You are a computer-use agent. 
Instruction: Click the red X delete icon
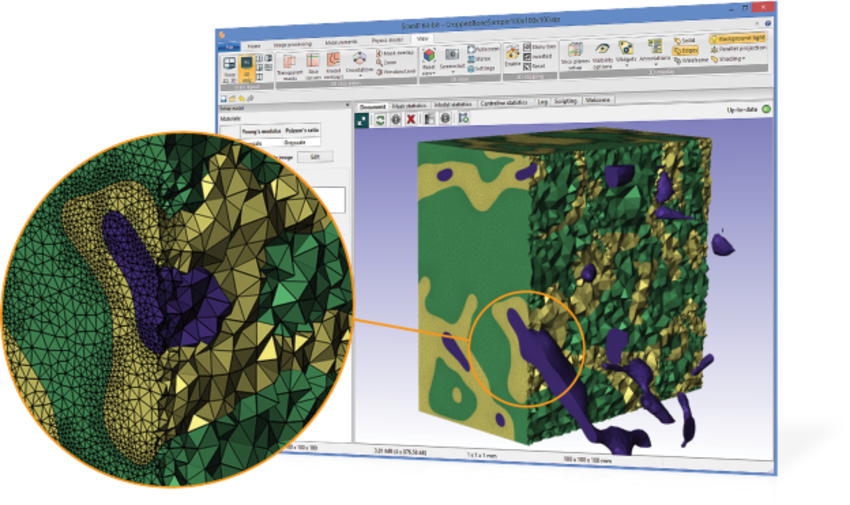point(412,118)
